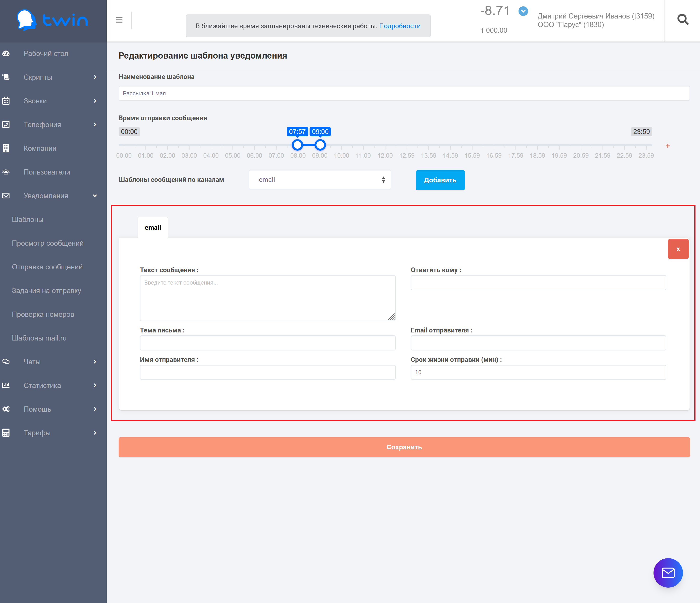Expand the Телефония submenu chevron
700x603 pixels.
click(95, 124)
